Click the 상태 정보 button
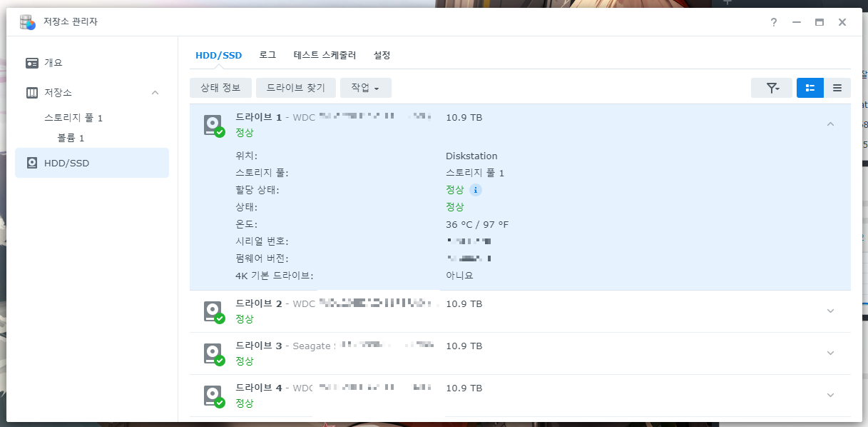 pyautogui.click(x=220, y=88)
